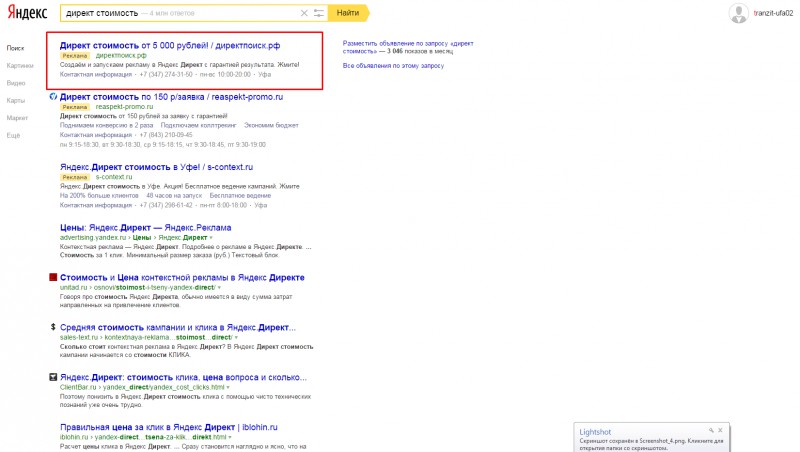Open ad Яндекс.Директ стоимость в Уфе
The image size is (800, 452).
tap(157, 167)
